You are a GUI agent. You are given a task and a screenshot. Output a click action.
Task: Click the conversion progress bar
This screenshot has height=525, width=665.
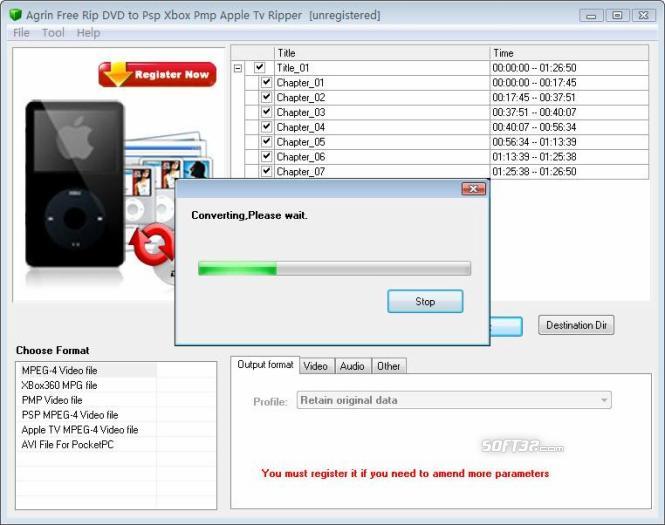(334, 268)
